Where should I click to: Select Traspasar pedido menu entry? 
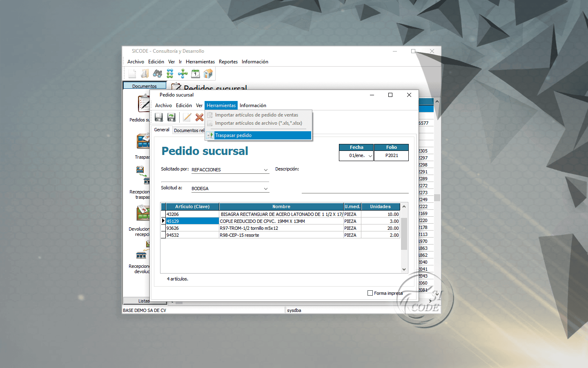tap(233, 135)
